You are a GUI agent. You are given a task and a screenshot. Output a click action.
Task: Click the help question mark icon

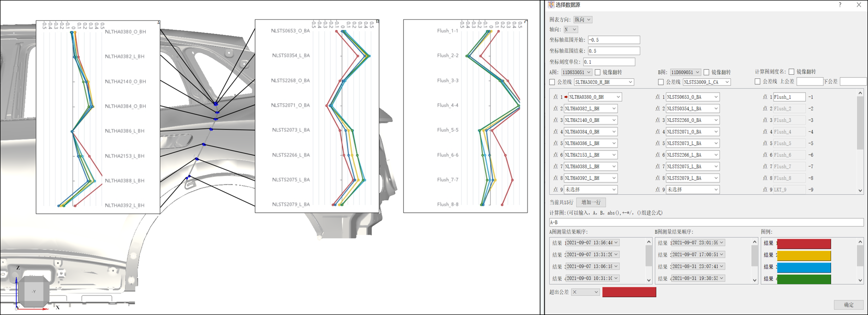coord(840,5)
